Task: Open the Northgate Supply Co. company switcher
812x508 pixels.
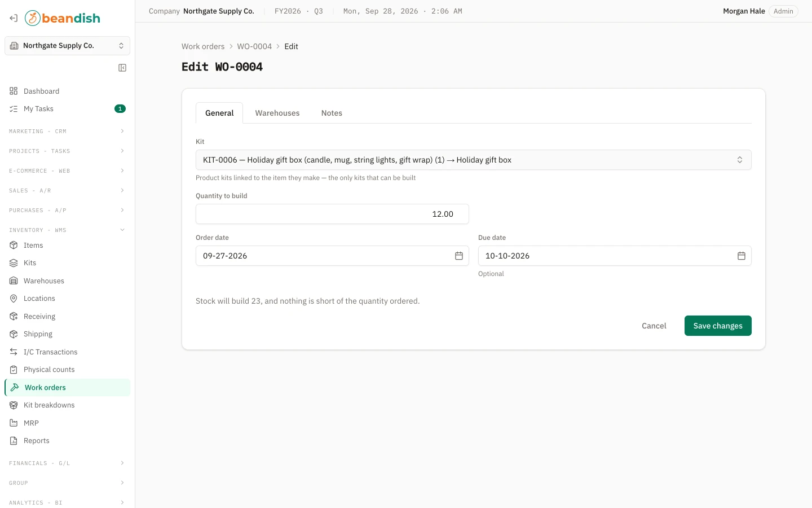Action: click(x=67, y=46)
